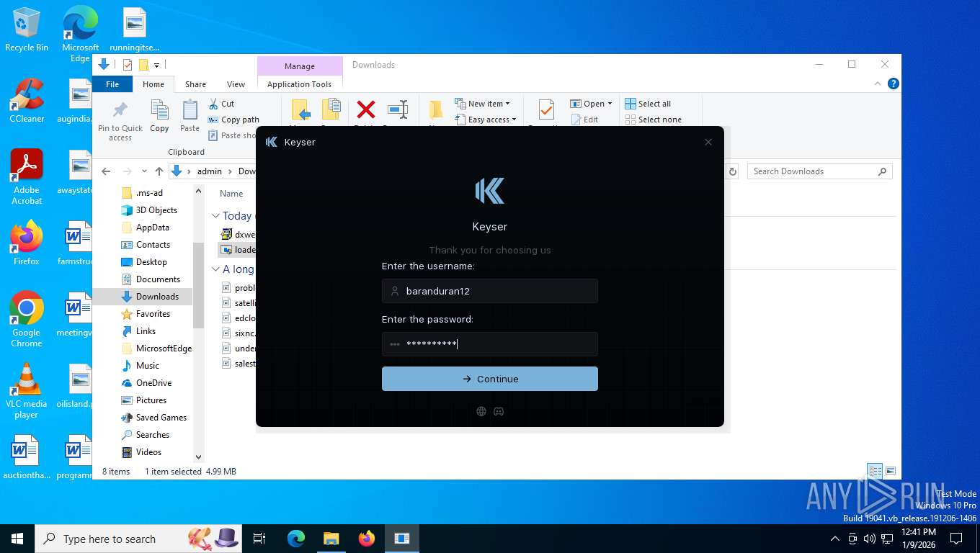Image resolution: width=980 pixels, height=553 pixels.
Task: Open the Quick Access Toolbar dropdown
Action: click(156, 66)
